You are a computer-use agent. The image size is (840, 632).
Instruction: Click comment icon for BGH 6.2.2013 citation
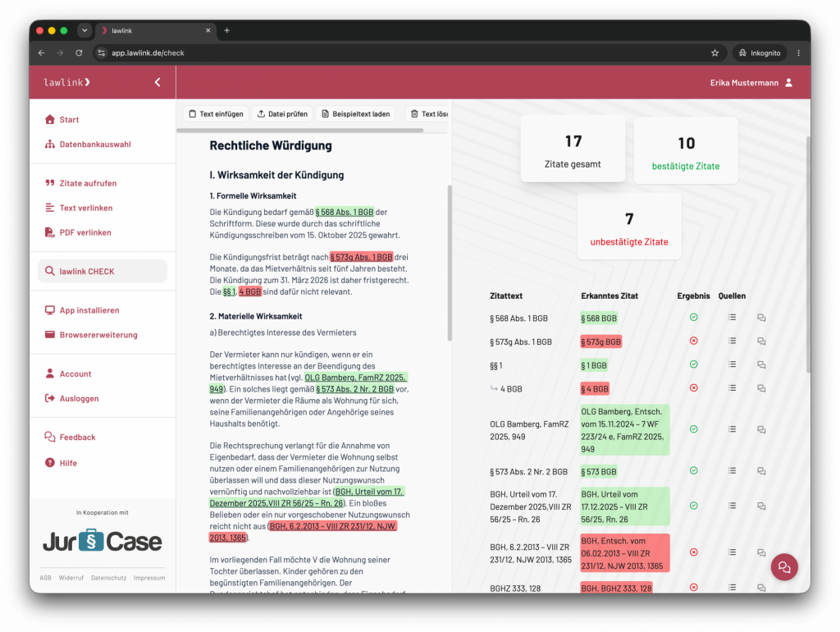761,552
